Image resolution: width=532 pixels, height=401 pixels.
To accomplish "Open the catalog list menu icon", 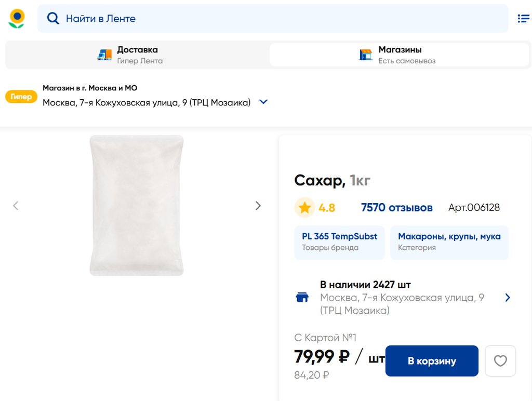I will pyautogui.click(x=523, y=19).
